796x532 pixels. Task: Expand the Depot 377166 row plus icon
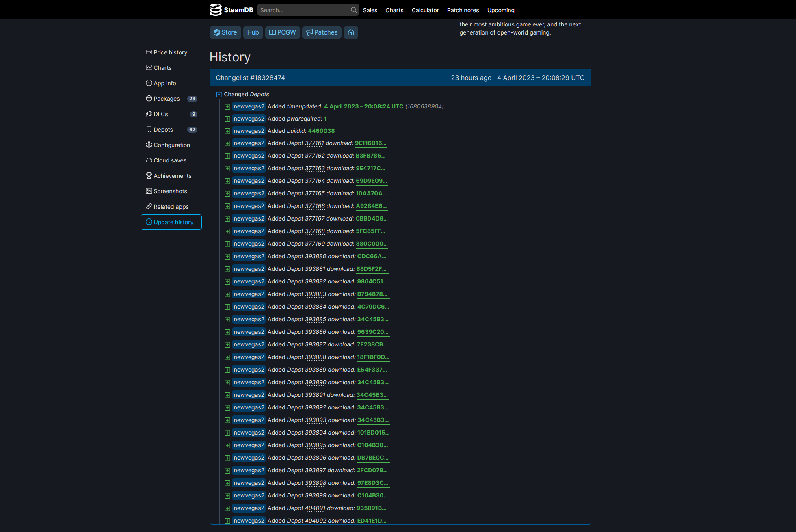227,206
